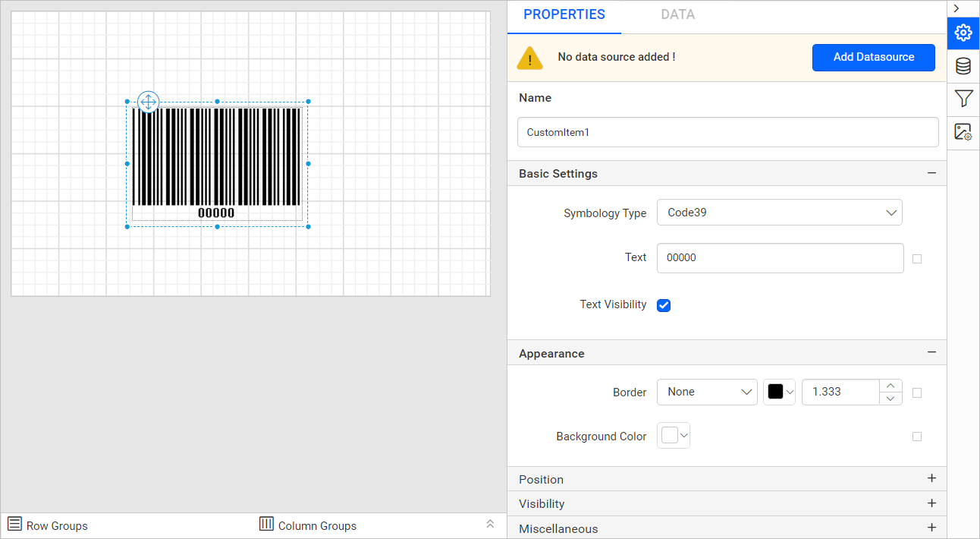Screen dimensions: 980x539
Task: Open the Properties gear icon in sidebar
Action: (x=963, y=33)
